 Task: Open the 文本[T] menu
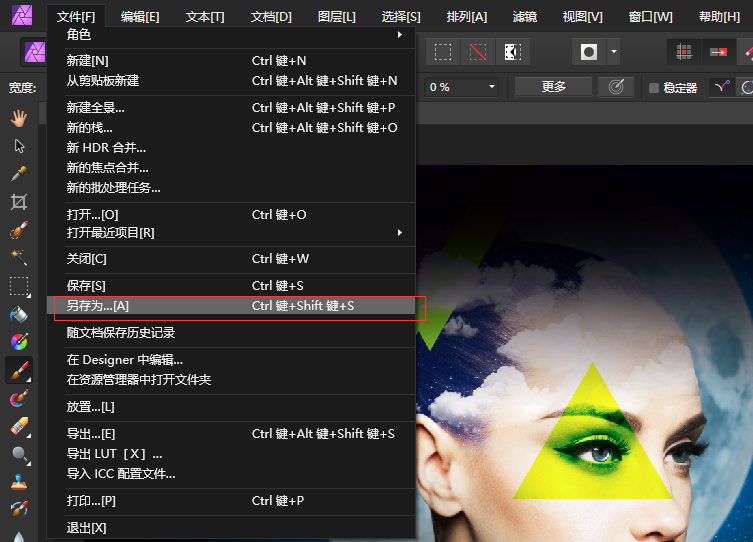pos(205,17)
